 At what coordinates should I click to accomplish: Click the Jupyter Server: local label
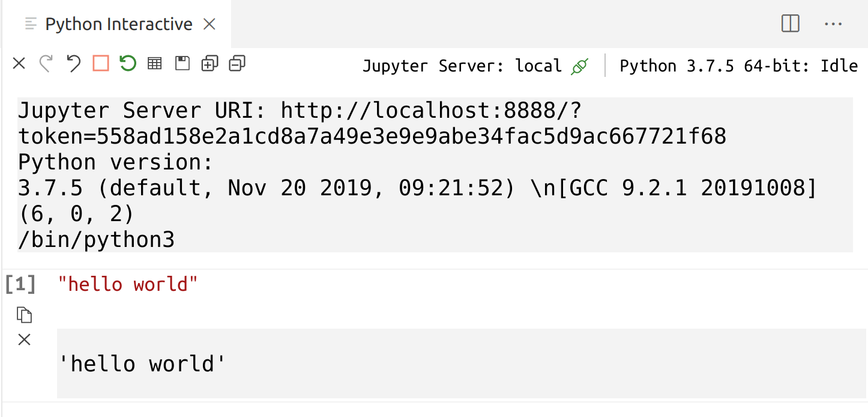click(462, 66)
